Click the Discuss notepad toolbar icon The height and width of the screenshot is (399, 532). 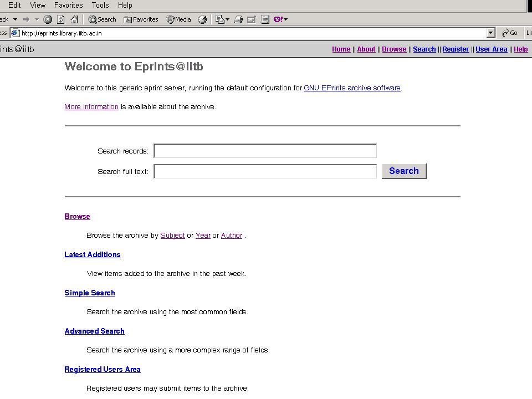pos(265,20)
